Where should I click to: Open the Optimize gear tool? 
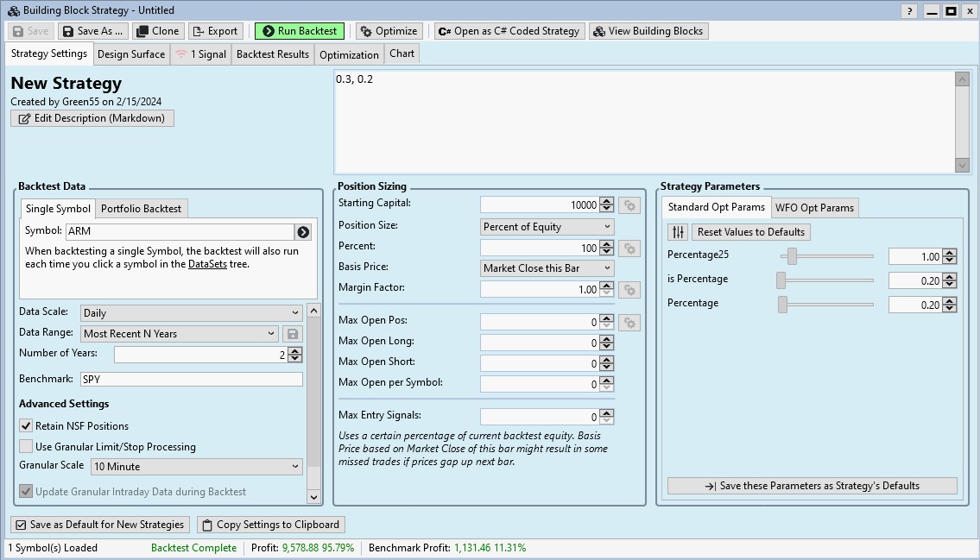(389, 31)
